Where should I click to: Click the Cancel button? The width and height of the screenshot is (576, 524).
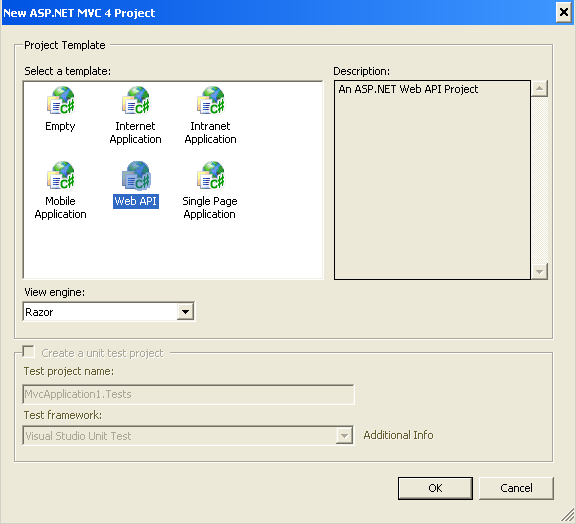click(x=516, y=488)
